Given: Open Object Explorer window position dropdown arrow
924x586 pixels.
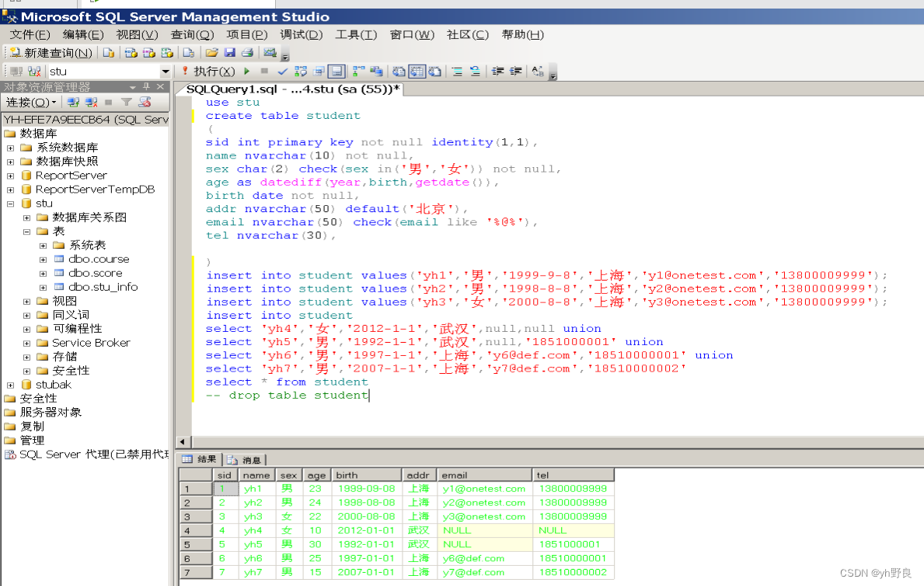Looking at the screenshot, I should coord(133,87).
